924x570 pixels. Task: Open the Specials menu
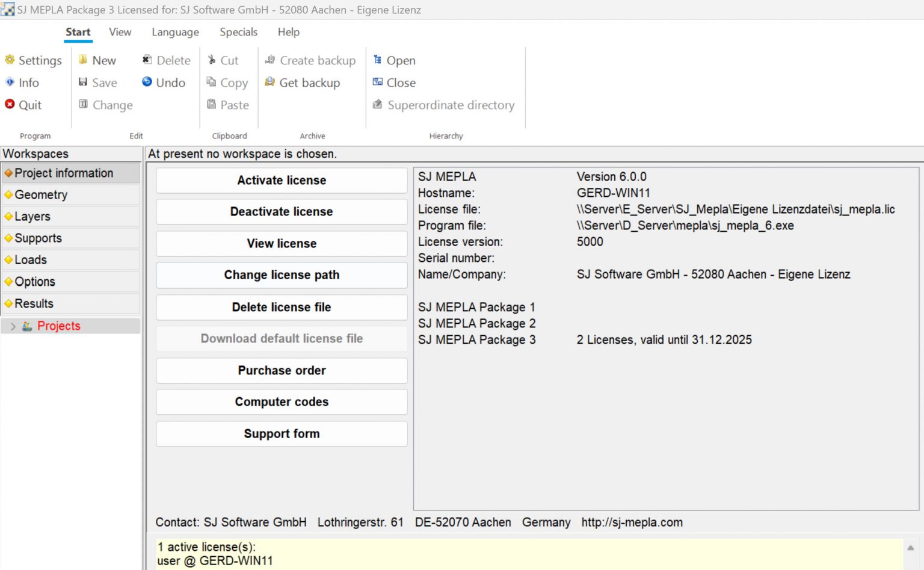238,32
